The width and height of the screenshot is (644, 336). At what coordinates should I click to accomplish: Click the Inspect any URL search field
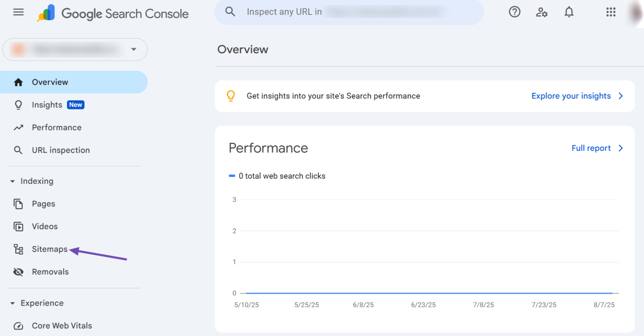(x=349, y=12)
